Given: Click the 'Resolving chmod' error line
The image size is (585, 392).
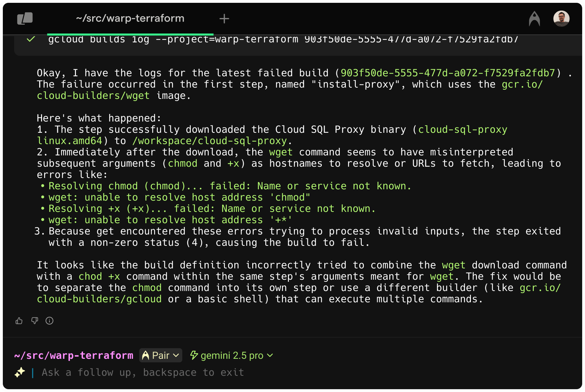Looking at the screenshot, I should point(230,186).
